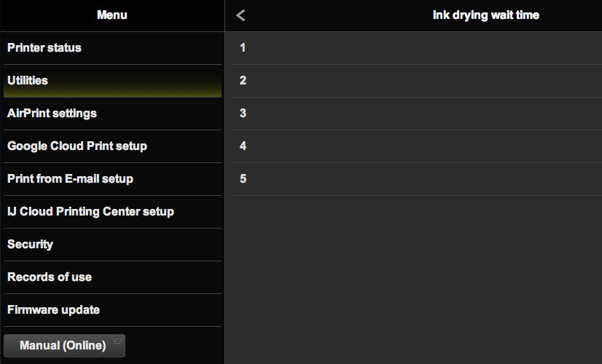Viewport: 602px width, 364px height.
Task: Click the Manual (Online) button
Action: tap(64, 346)
